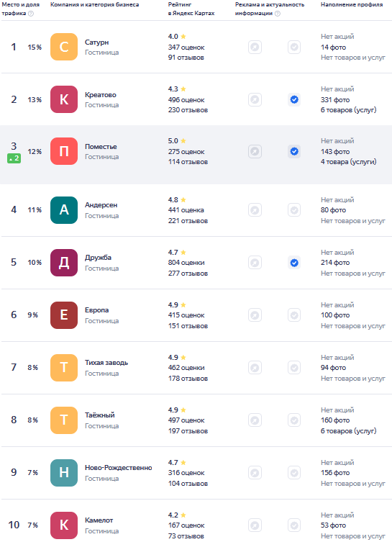Click Европа's dark red E avatar
The width and height of the screenshot is (392, 542).
tap(64, 315)
